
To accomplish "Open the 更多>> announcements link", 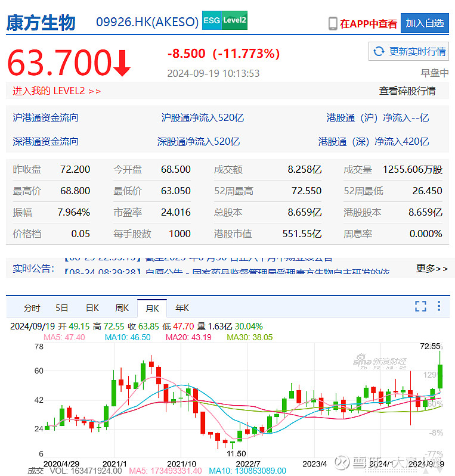I will 432,268.
